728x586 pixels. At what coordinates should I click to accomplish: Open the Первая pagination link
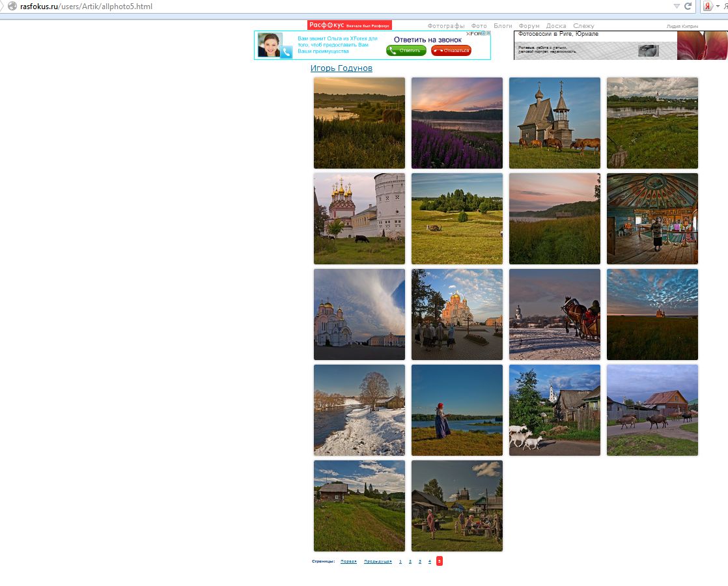(348, 561)
